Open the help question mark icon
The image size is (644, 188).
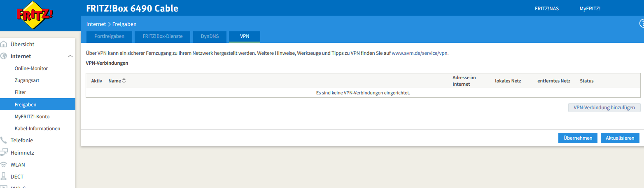click(642, 24)
